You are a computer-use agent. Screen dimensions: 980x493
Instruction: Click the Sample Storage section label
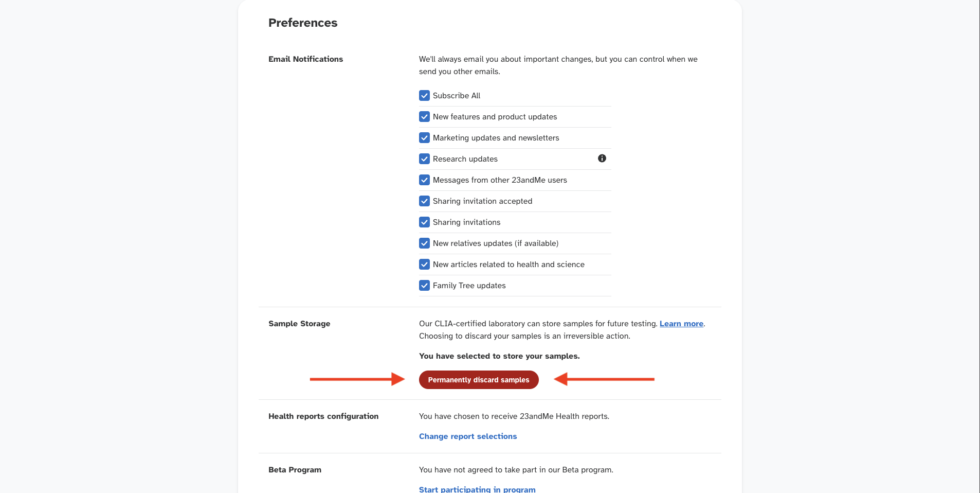299,324
